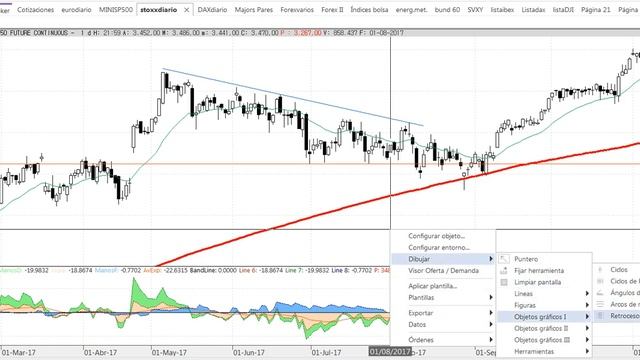Open the listaibex tab
This screenshot has height=360, width=640.
coord(502,9)
